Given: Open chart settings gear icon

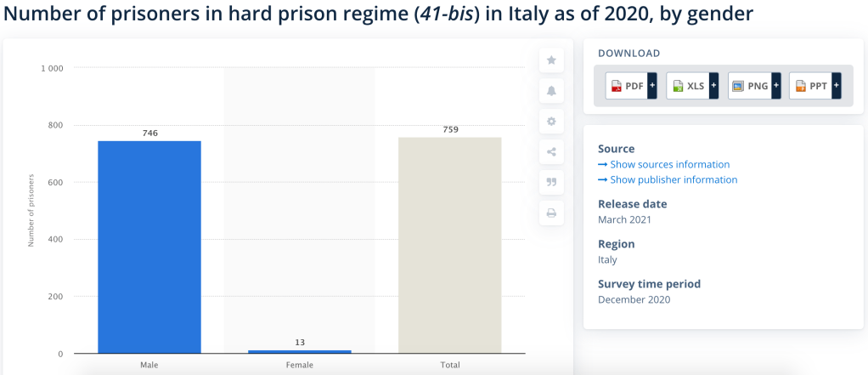Looking at the screenshot, I should [551, 122].
